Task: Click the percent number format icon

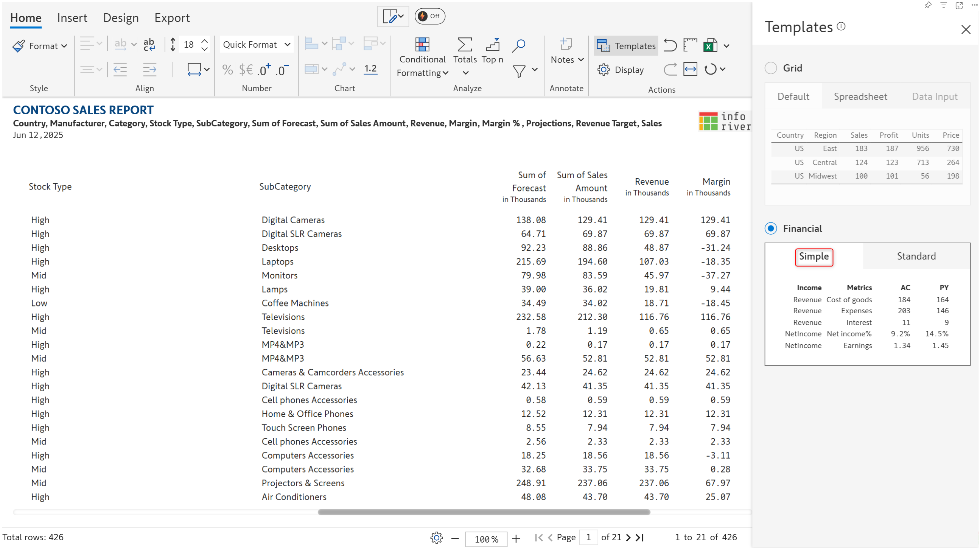Action: click(x=227, y=70)
